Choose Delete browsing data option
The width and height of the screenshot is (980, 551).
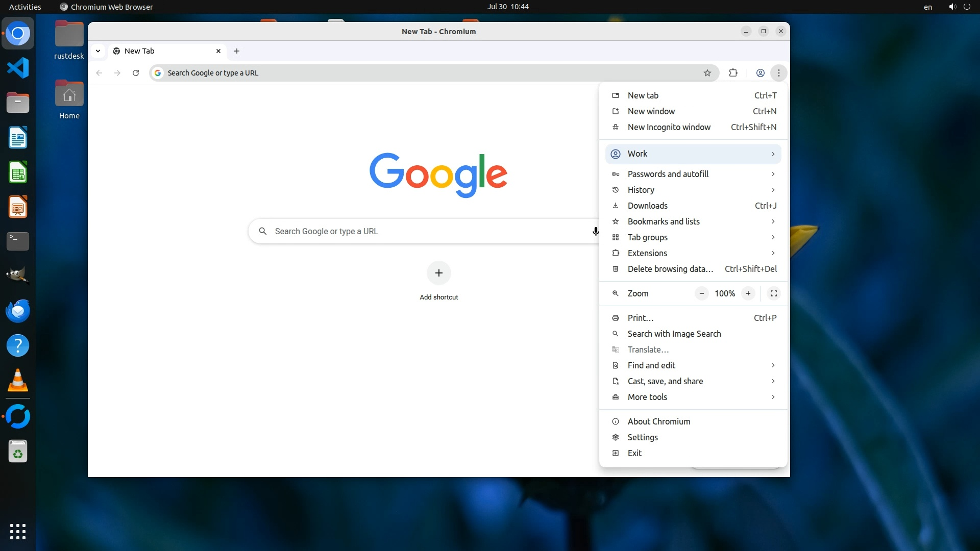pyautogui.click(x=670, y=269)
